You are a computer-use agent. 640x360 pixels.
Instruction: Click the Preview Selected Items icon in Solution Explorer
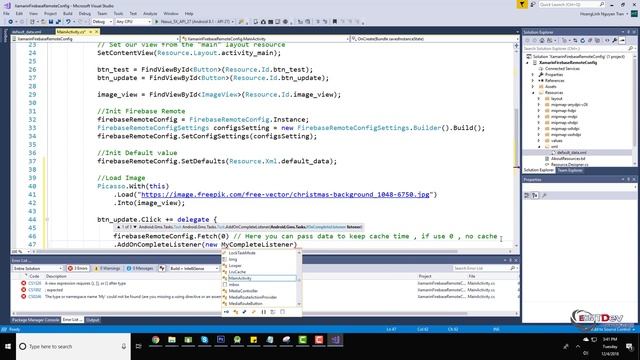(x=622, y=41)
